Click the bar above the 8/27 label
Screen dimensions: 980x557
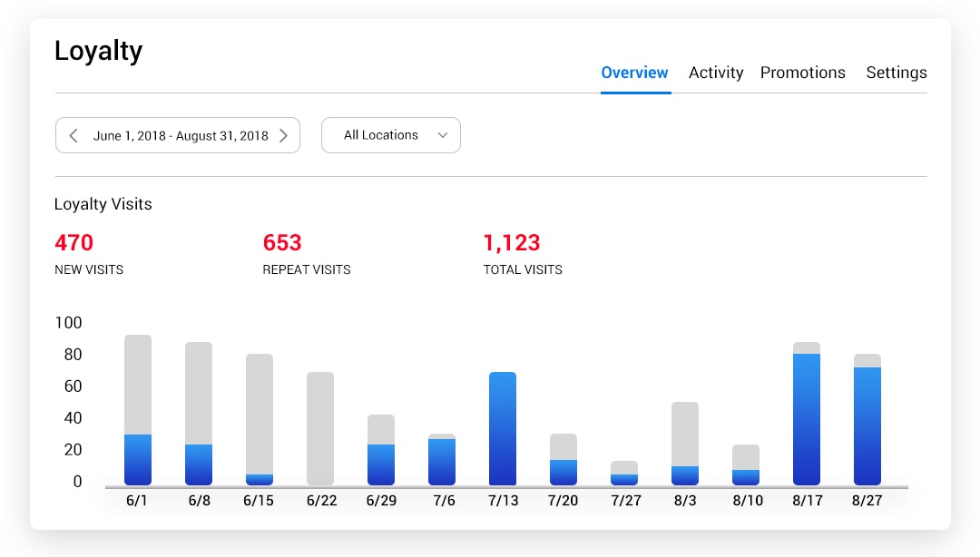point(867,419)
